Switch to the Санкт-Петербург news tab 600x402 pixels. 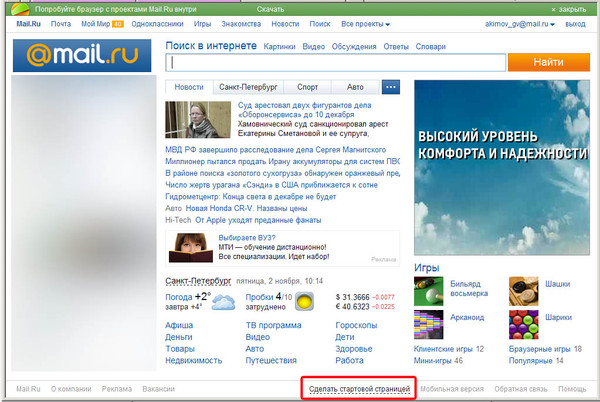pyautogui.click(x=248, y=87)
